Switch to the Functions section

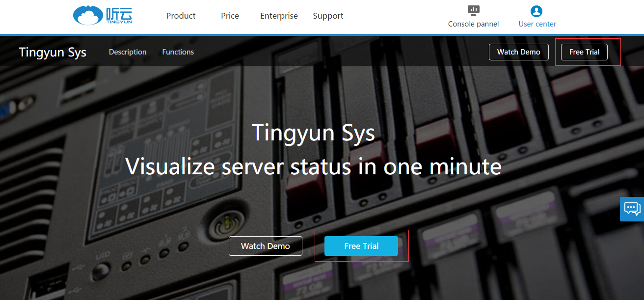point(178,52)
